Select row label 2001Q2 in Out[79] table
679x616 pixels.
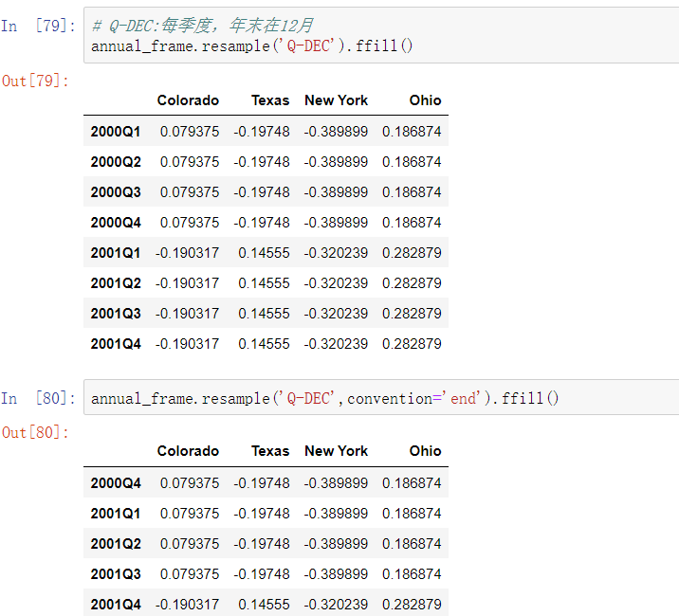pos(116,283)
